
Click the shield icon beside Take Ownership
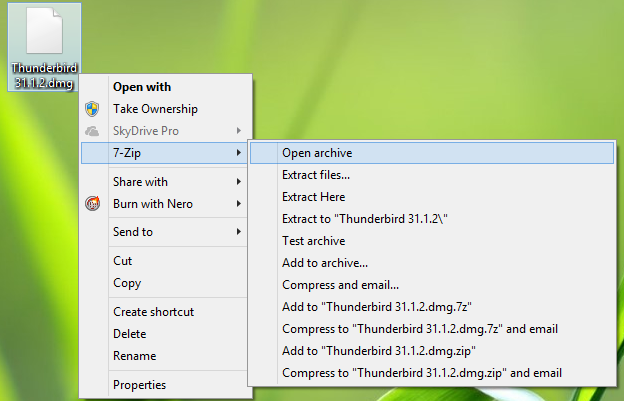coord(92,109)
